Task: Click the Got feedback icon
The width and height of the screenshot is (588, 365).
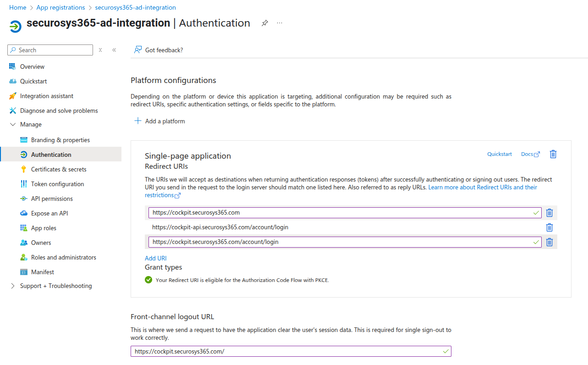Action: coord(137,50)
